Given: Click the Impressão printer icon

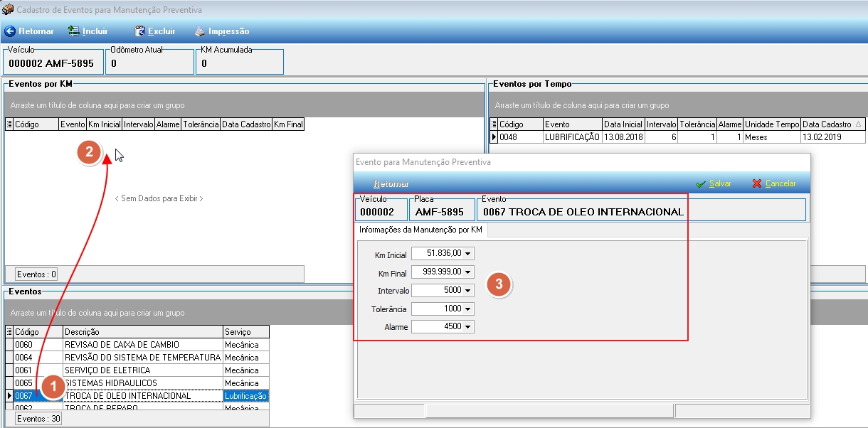Looking at the screenshot, I should [201, 31].
